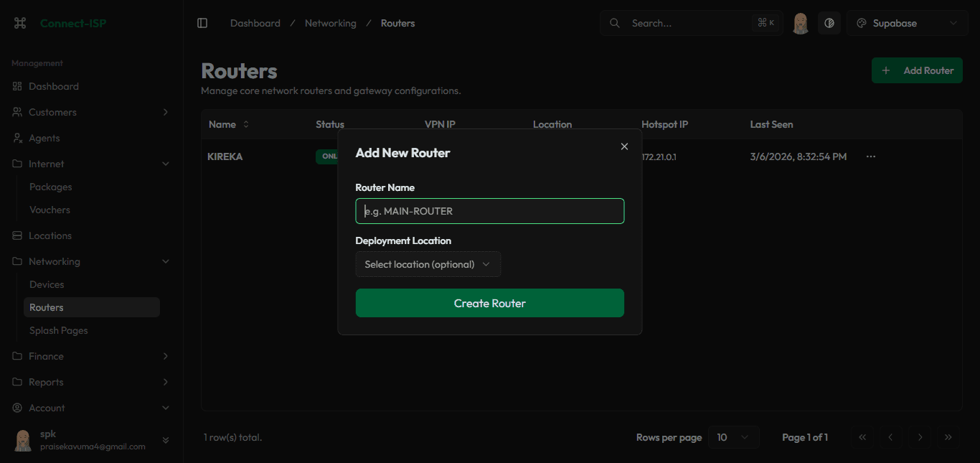Sort the Name column using its arrows
Viewport: 980px width, 463px height.
[245, 123]
